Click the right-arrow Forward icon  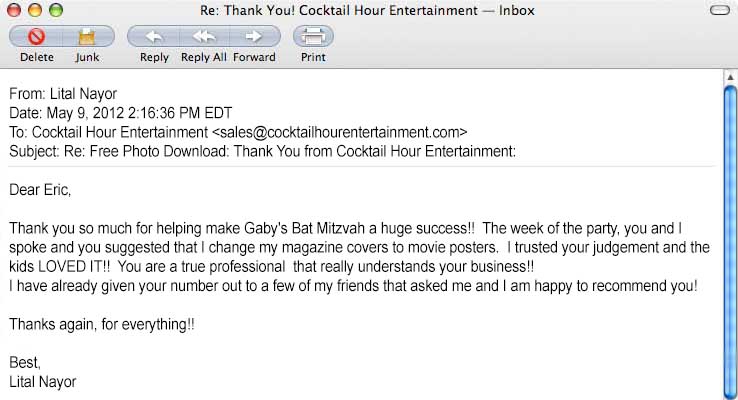tap(254, 37)
